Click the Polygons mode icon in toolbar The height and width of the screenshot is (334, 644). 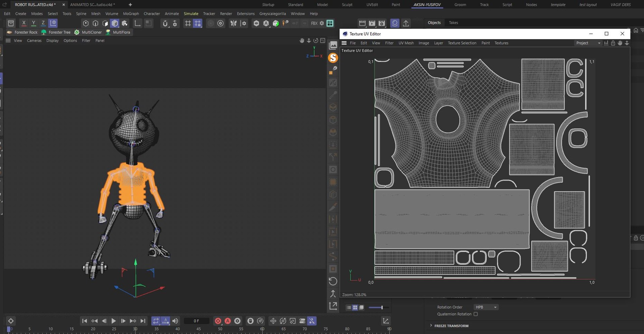coord(105,23)
